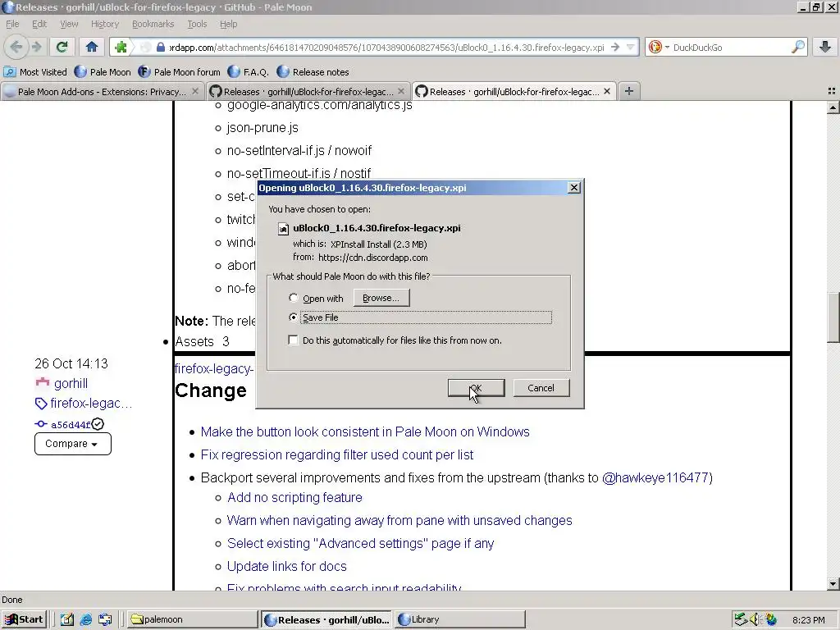Click the address bar URL field
Screen dimensions: 840x630
tap(387, 47)
